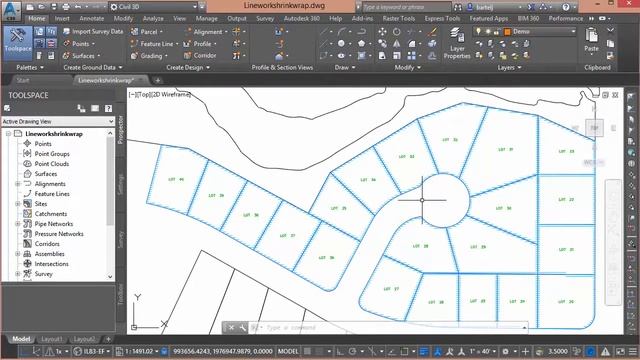Open the Express Tools ribbon tab

click(442, 18)
